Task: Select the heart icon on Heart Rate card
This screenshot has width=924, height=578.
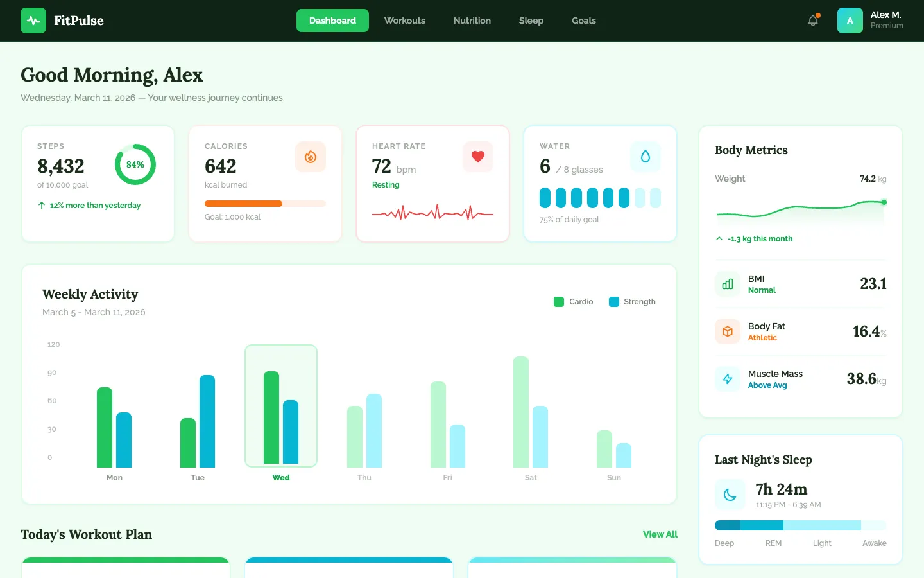Action: pyautogui.click(x=477, y=156)
